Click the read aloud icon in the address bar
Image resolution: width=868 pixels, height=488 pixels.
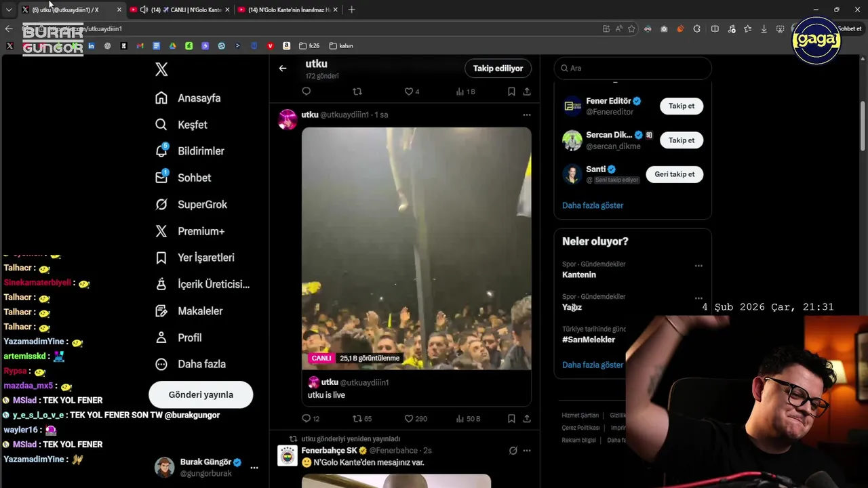(x=618, y=29)
